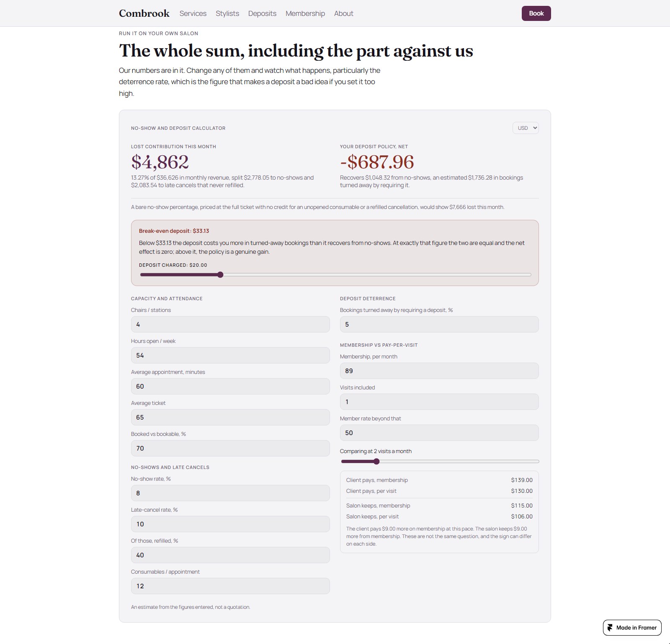The width and height of the screenshot is (670, 644).
Task: Open the Deposits nav link
Action: click(x=262, y=13)
